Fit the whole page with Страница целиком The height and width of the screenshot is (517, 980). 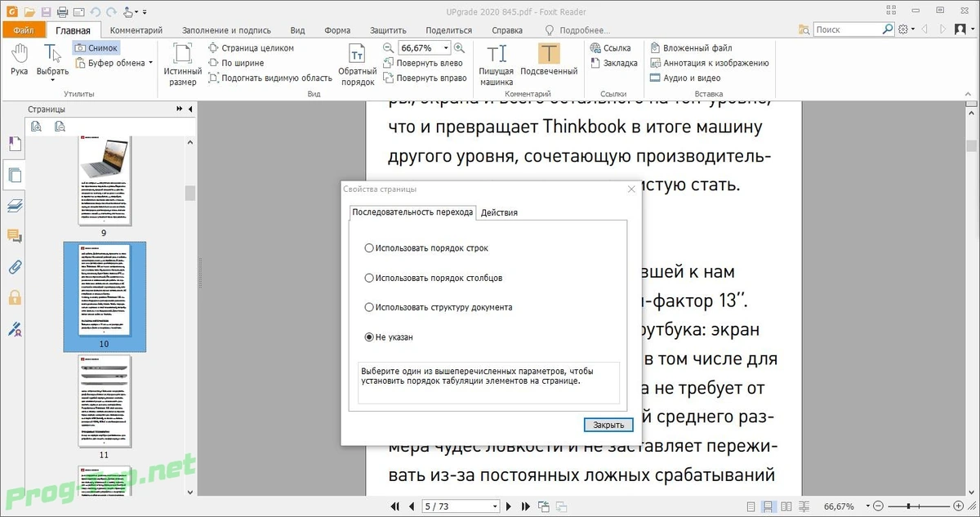pyautogui.click(x=252, y=48)
